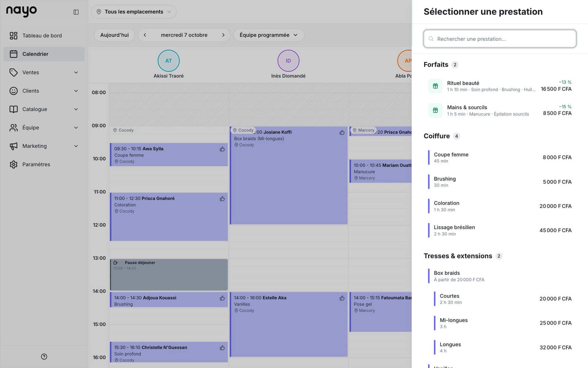Open Mariam Ouattara's Manucure appointment
Screen dimensions: 588x368
click(x=381, y=171)
